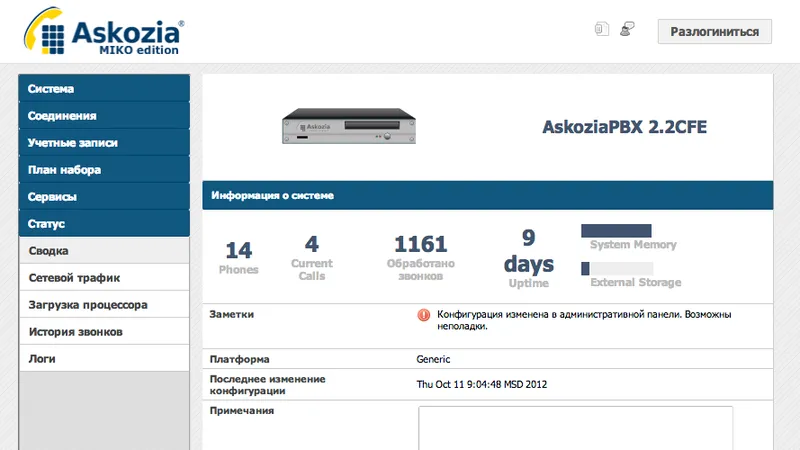
Task: Expand the Сервисы menu section
Action: pyautogui.click(x=104, y=196)
